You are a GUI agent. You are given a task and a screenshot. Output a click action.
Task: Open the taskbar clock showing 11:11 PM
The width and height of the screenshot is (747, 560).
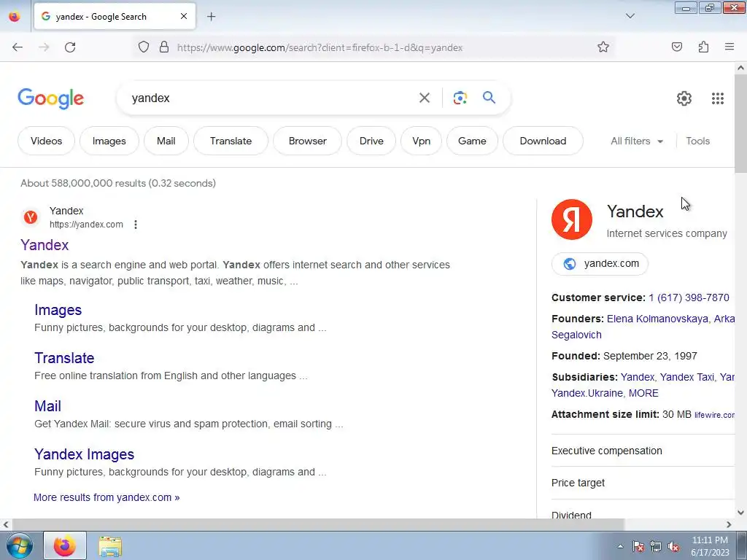(710, 546)
